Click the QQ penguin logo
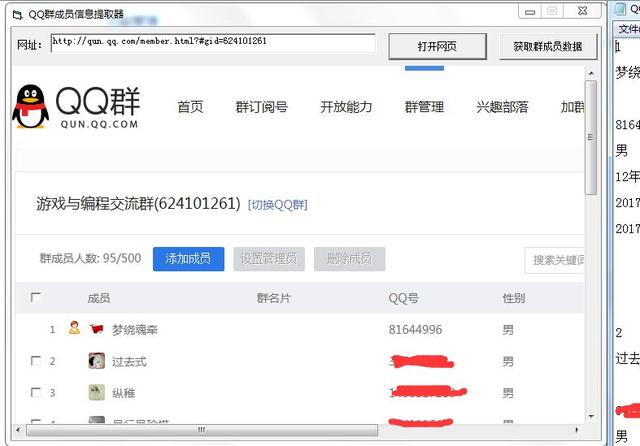The image size is (640, 446). (x=31, y=107)
